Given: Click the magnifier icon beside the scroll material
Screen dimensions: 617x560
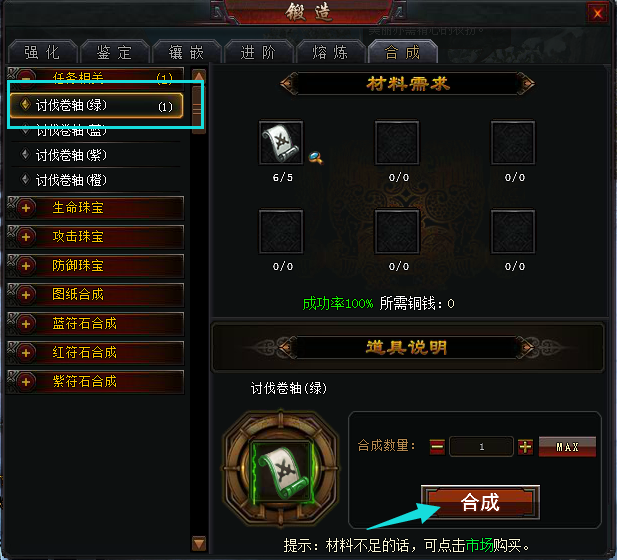Looking at the screenshot, I should (x=316, y=158).
